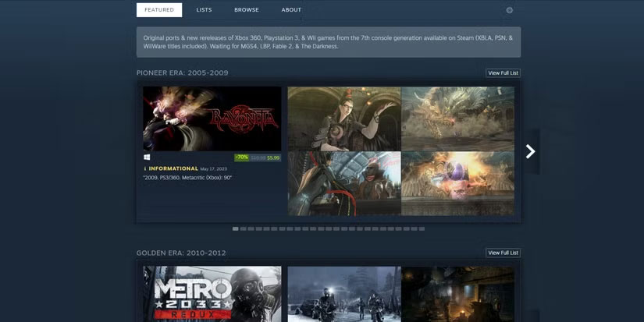Click the Windows platform icon under Bayonetta

(x=147, y=157)
